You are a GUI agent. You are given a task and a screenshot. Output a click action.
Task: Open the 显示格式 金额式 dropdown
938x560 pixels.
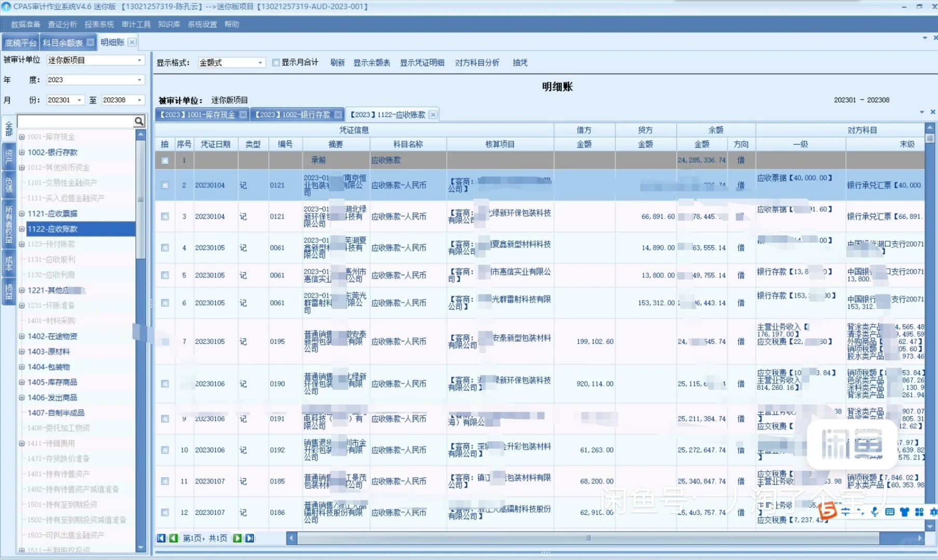(260, 63)
